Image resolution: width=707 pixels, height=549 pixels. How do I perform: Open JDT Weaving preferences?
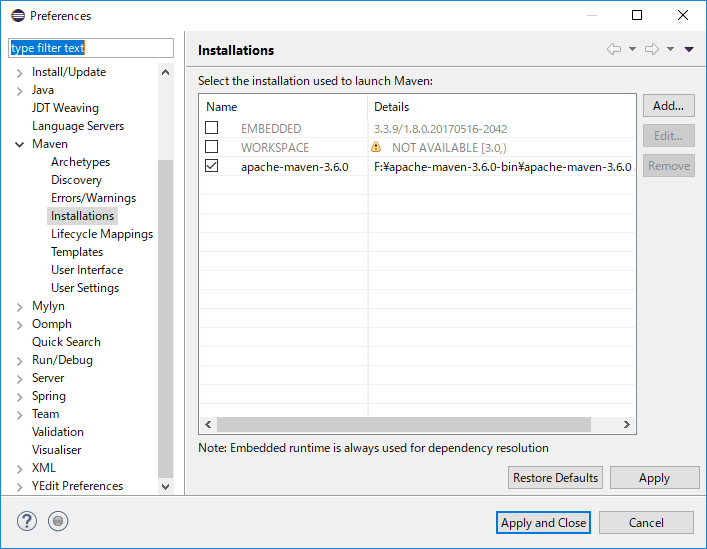(x=65, y=108)
